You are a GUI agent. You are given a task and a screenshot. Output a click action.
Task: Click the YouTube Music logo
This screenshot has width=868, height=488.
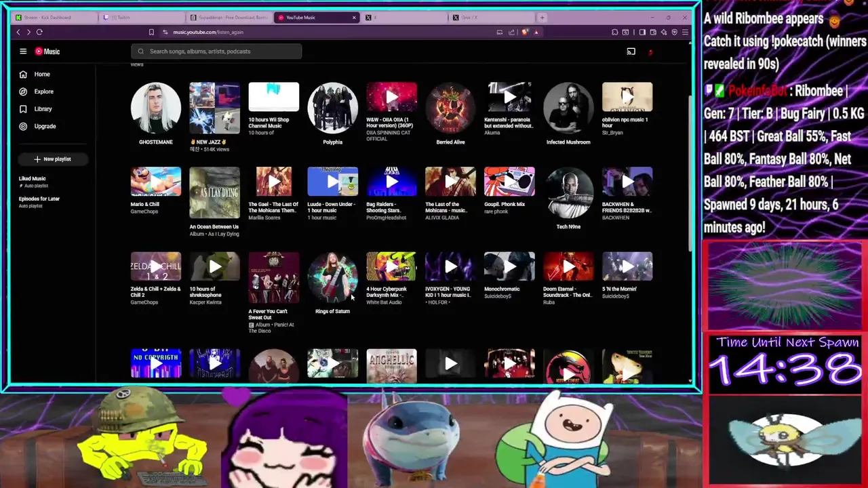pyautogui.click(x=47, y=52)
